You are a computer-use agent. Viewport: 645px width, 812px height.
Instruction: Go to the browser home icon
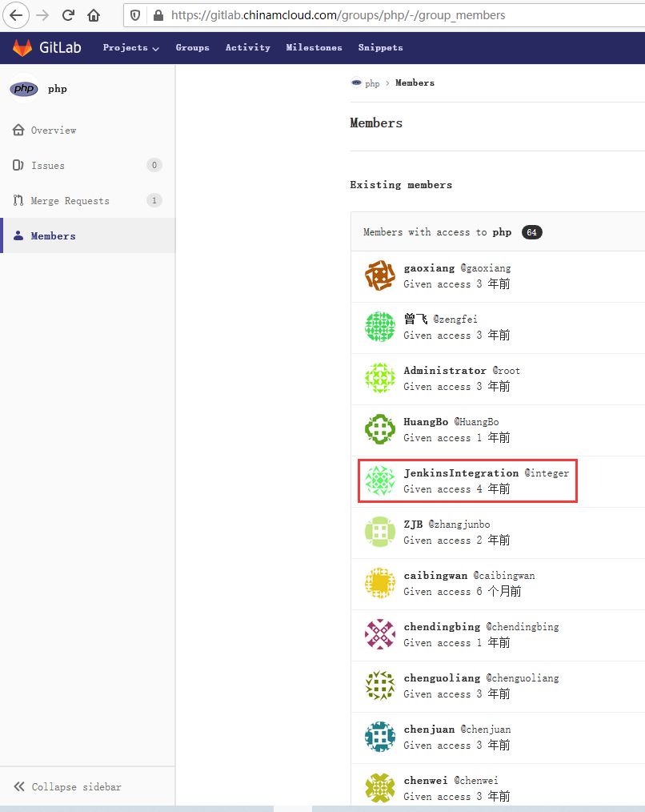point(94,15)
